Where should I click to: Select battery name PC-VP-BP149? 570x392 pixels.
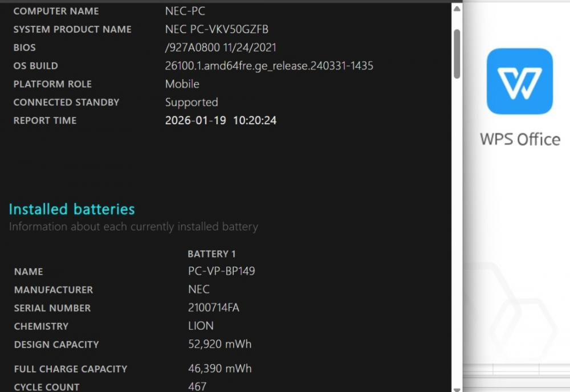point(221,271)
